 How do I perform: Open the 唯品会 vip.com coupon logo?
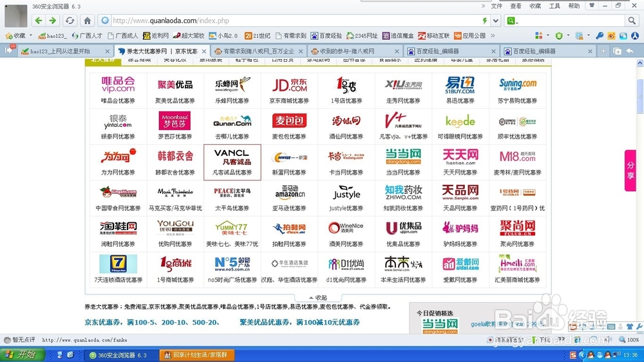118,84
